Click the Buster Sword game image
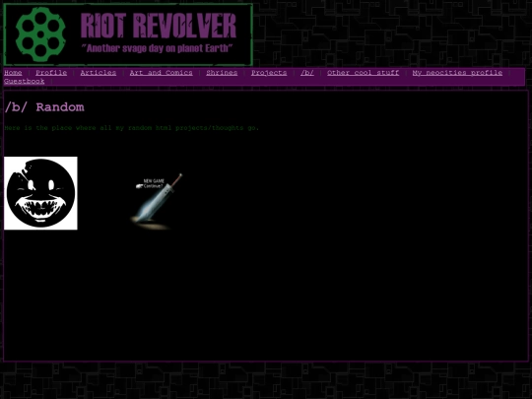 pos(157,202)
